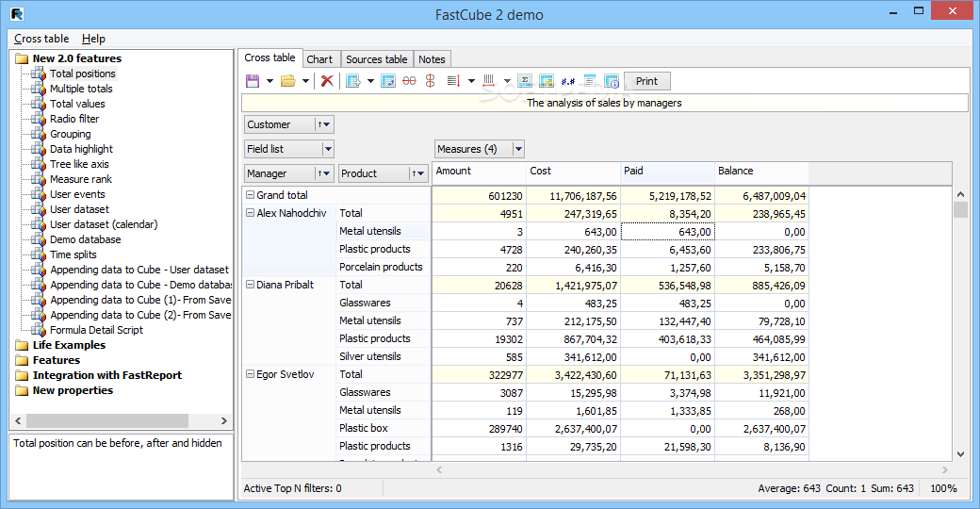Open the Features folder
This screenshot has height=509, width=980.
coord(57,360)
